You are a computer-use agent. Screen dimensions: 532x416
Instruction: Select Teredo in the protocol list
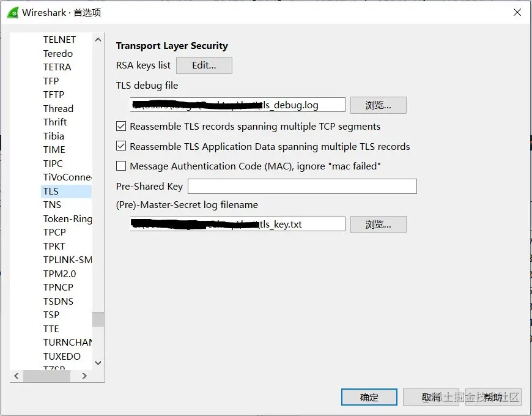click(58, 54)
